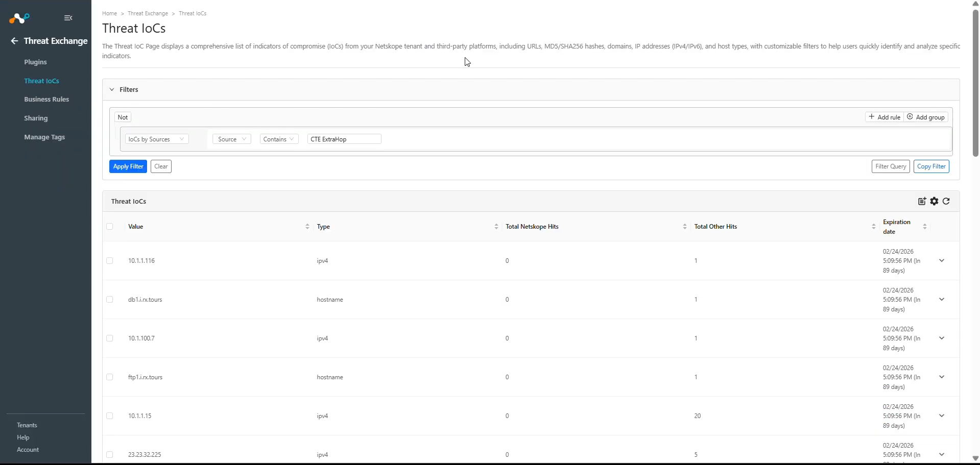Viewport: 980px width, 465px height.
Task: Click the ftp1.i.rx.tours value cell
Action: (x=146, y=377)
